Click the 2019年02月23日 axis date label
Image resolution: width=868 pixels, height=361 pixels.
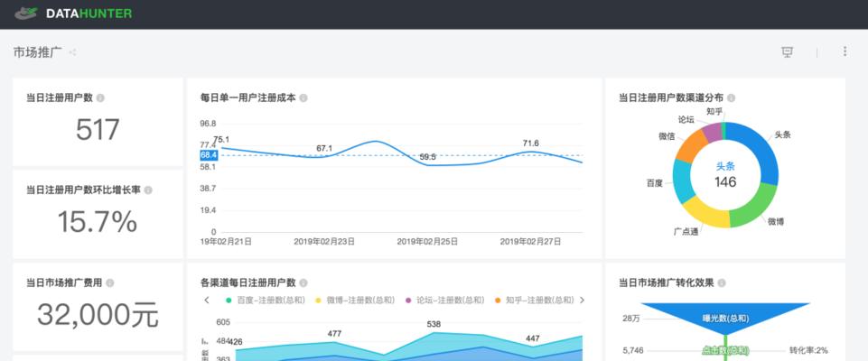coord(324,242)
